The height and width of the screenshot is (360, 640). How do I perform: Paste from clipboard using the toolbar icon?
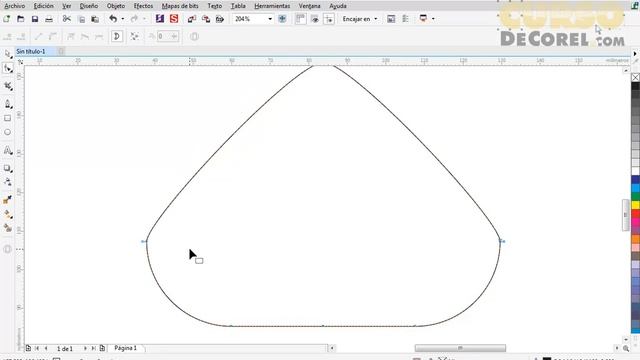click(x=95, y=19)
